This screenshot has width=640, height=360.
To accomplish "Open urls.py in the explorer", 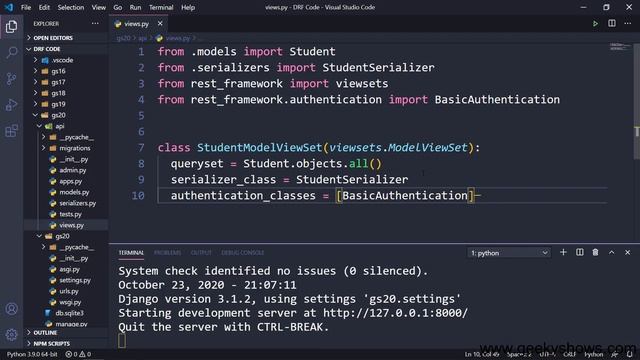I will click(65, 291).
